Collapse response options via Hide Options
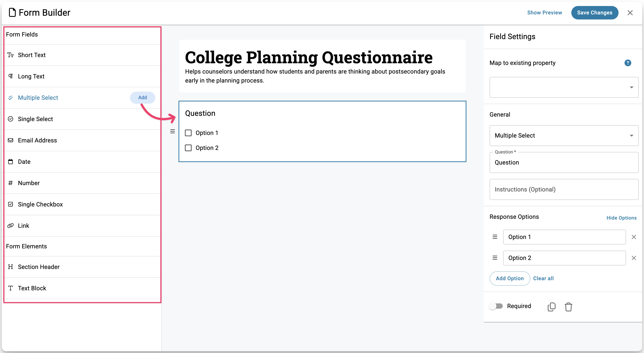644x353 pixels. pyautogui.click(x=621, y=218)
